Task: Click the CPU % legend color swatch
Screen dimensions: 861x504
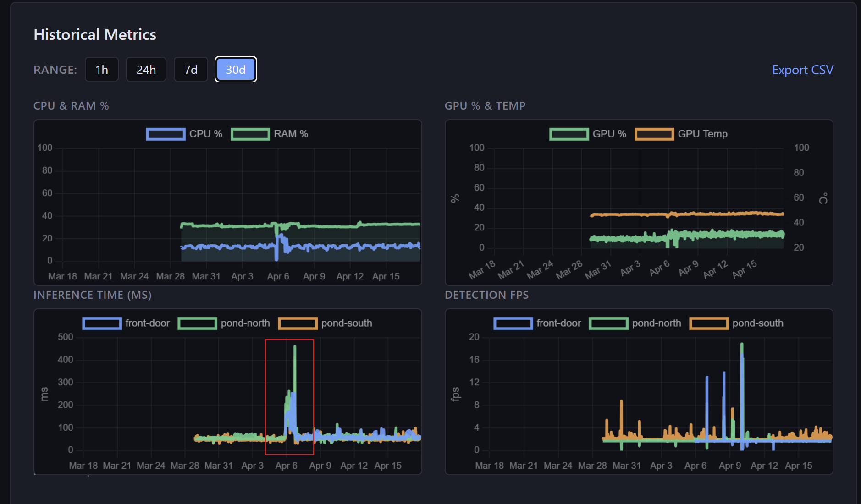Action: click(x=166, y=134)
